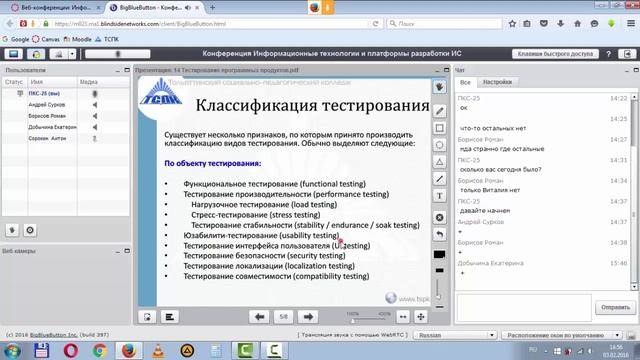Open users panel settings gear
The height and width of the screenshot is (360, 640).
[30, 230]
